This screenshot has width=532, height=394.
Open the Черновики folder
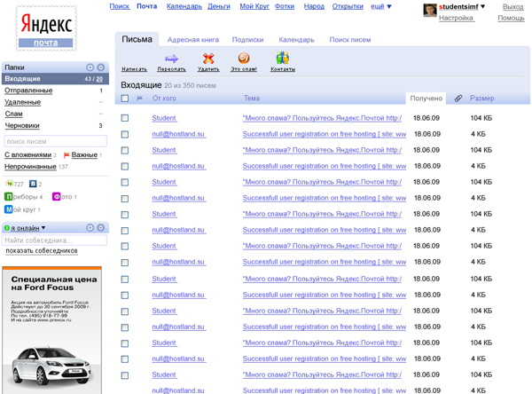pyautogui.click(x=21, y=126)
